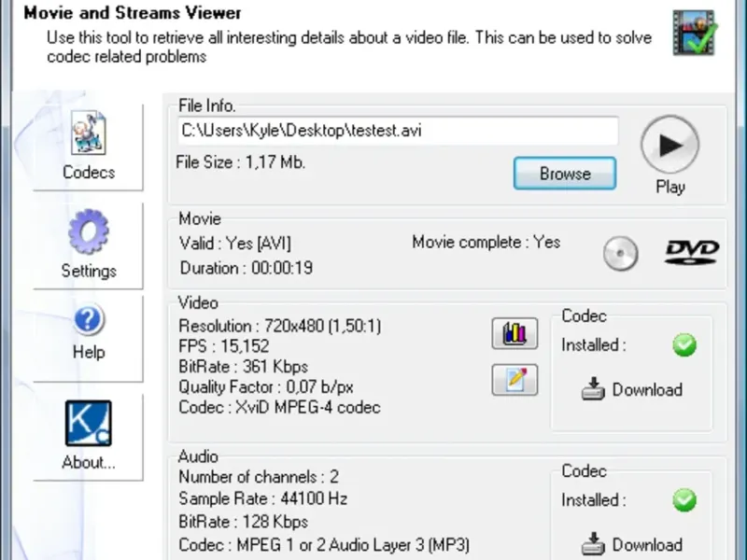Open the About K icon
Screen dimensions: 747x560
[x=89, y=423]
